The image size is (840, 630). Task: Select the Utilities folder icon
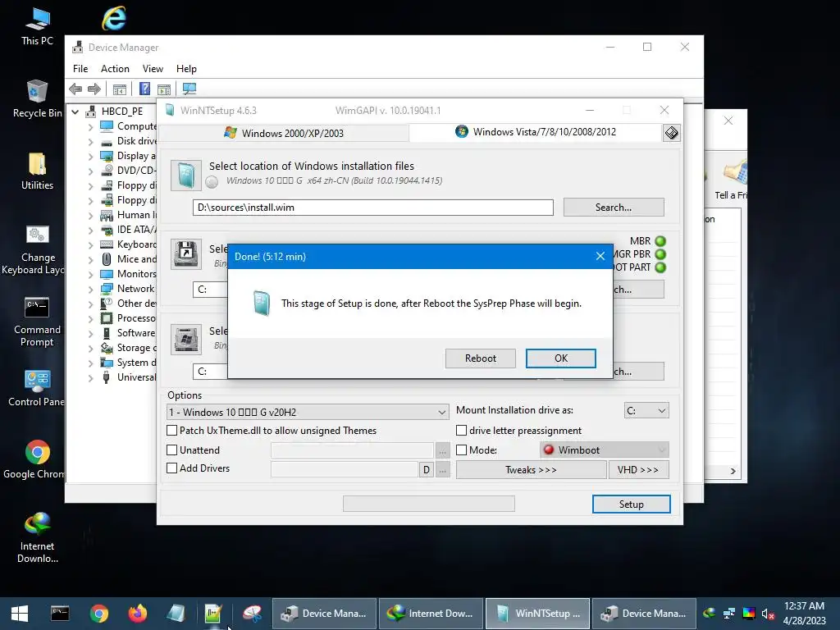37,171
